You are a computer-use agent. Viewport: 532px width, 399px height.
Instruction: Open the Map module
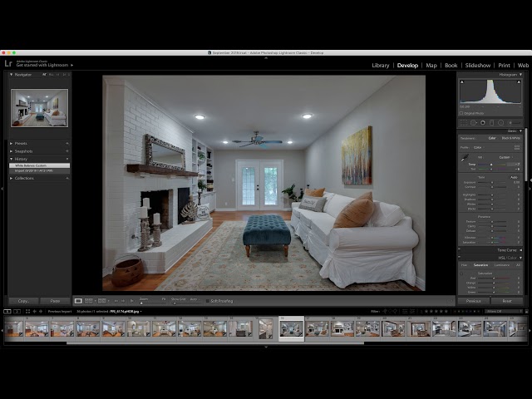tap(431, 66)
